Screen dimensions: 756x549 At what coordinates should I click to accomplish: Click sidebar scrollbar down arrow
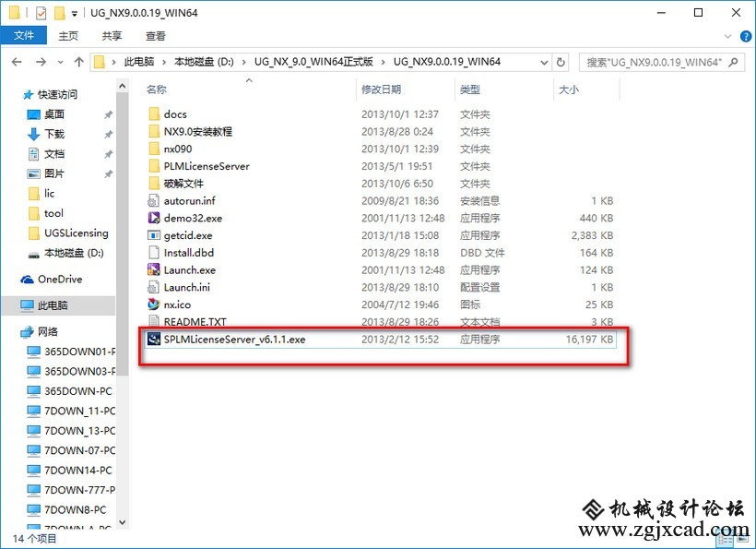click(122, 522)
